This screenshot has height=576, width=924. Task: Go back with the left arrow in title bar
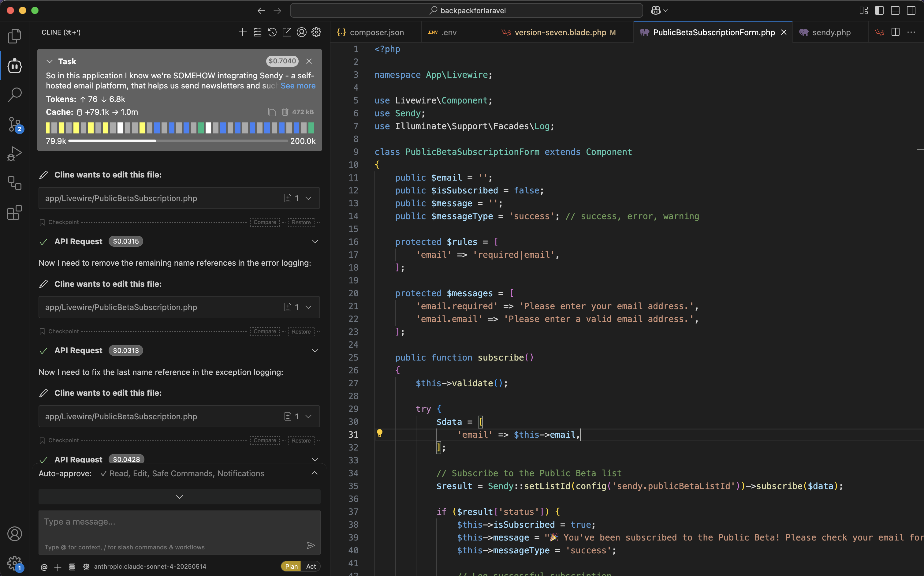pyautogui.click(x=261, y=11)
